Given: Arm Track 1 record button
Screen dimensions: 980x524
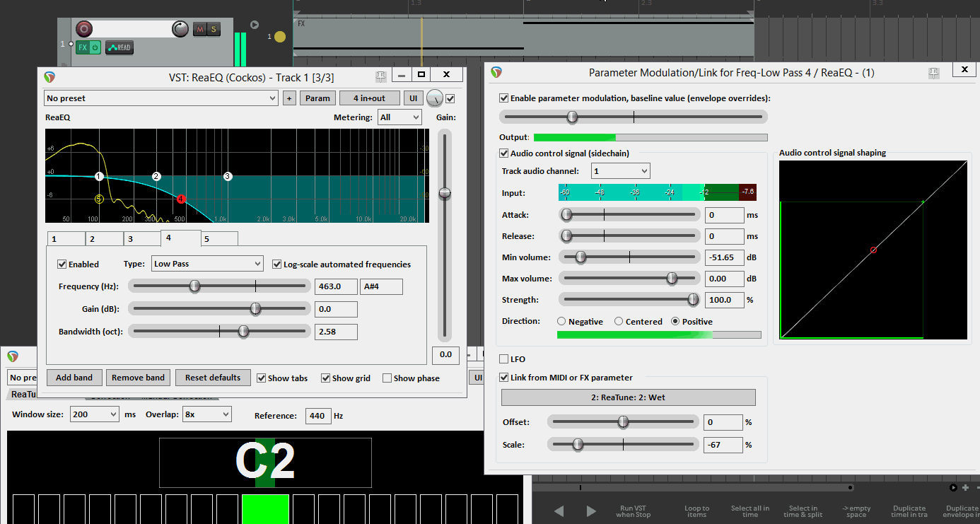Looking at the screenshot, I should click(84, 29).
